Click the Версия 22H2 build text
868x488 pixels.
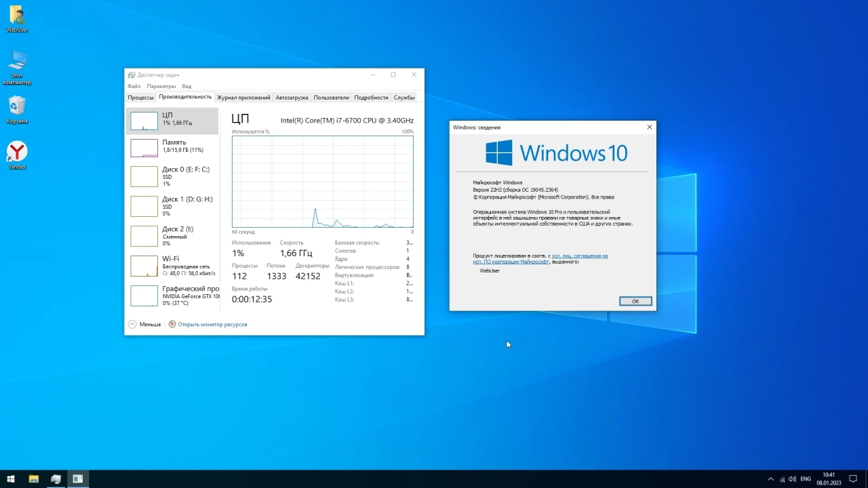515,190
